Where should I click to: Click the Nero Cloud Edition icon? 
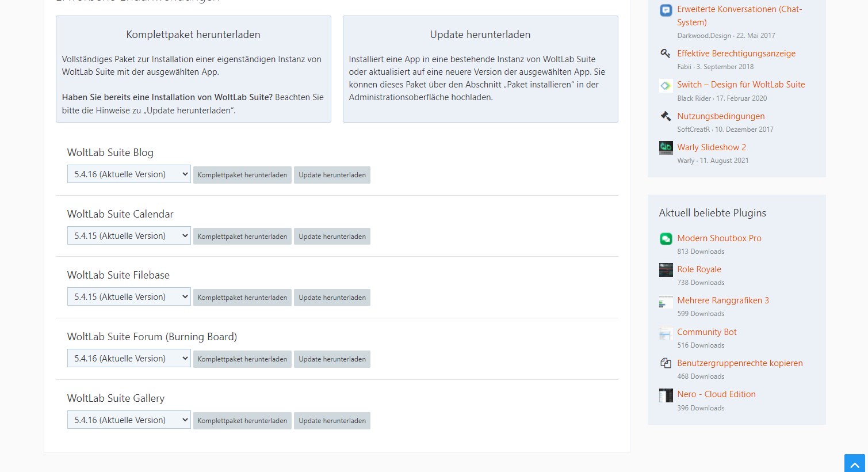[666, 395]
